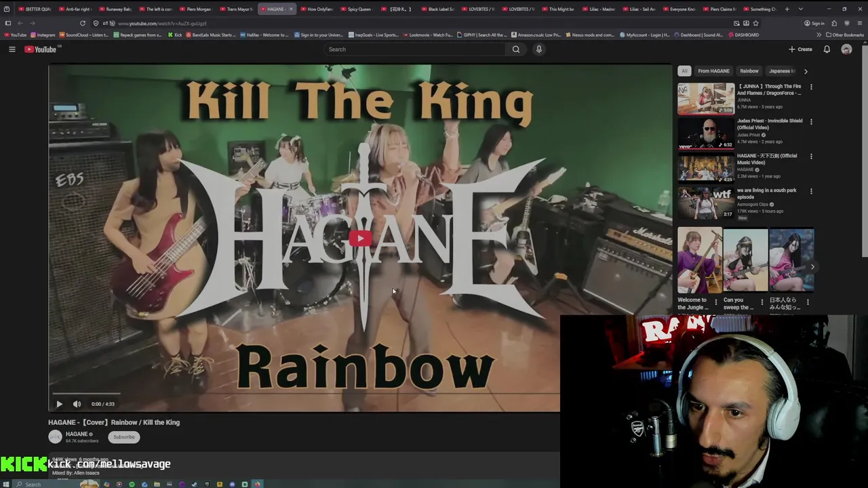Switch to the Runaway Baby browser tab
Screen dimensions: 868x488
tap(117, 9)
